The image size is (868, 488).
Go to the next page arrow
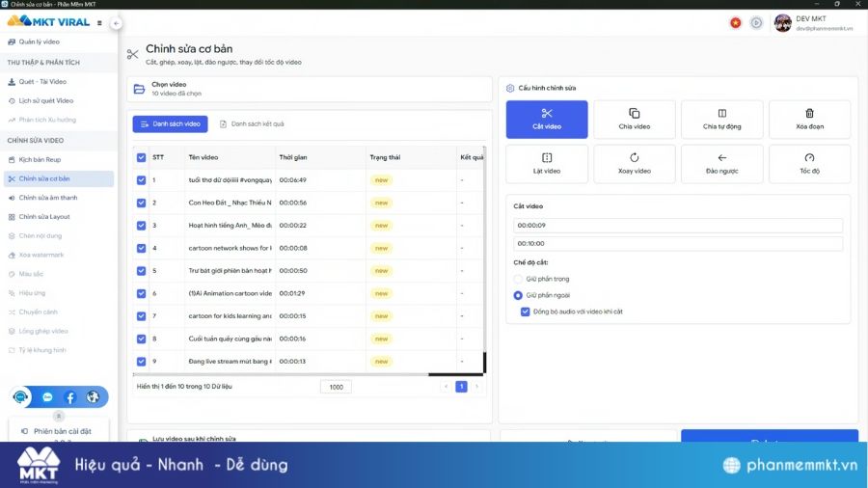[476, 386]
